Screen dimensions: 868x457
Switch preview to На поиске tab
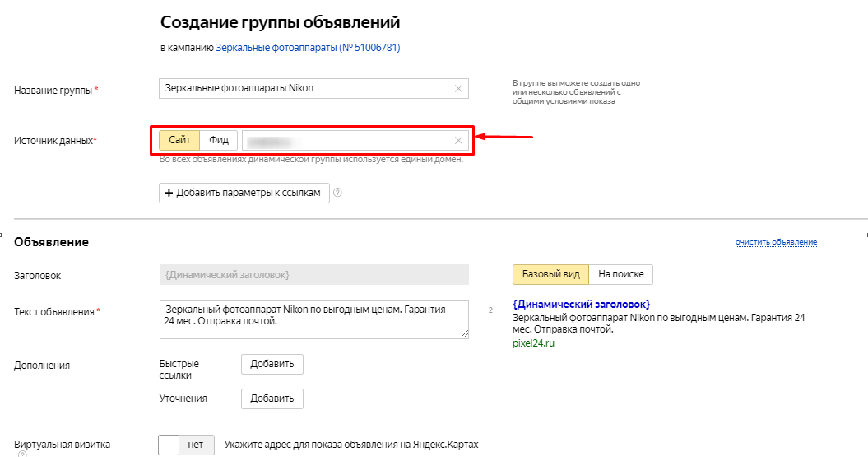(621, 274)
